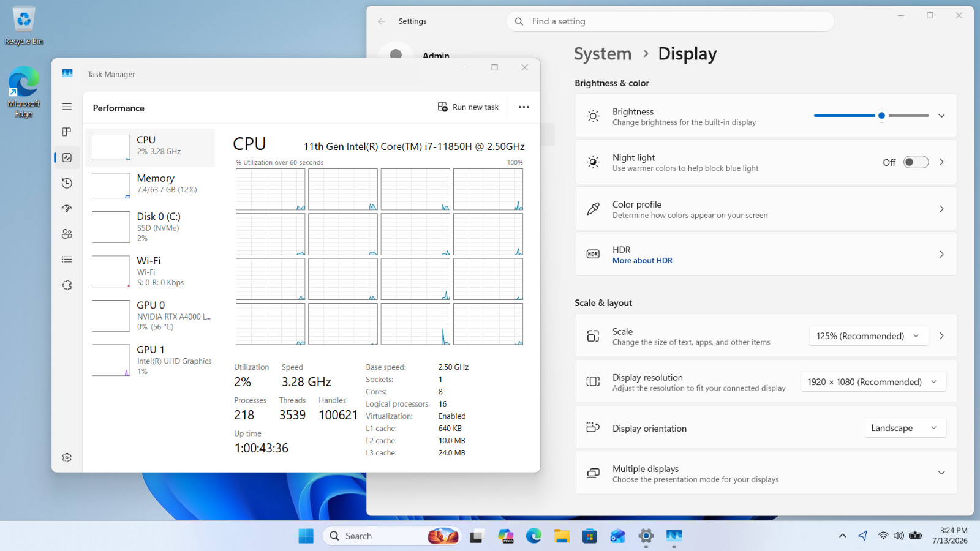
Task: Select Performance page icon in Task Manager
Action: coord(67,157)
